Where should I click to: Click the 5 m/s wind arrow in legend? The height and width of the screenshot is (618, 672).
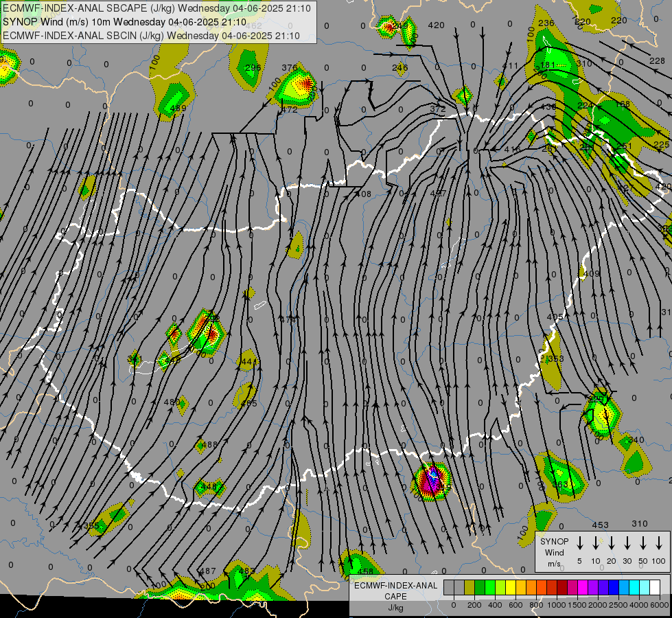click(x=579, y=543)
